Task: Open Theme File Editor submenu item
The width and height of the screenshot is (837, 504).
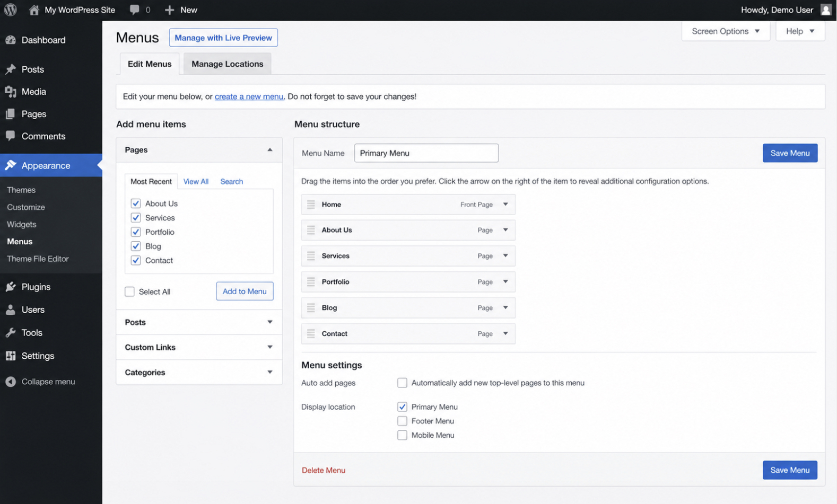Action: point(38,259)
